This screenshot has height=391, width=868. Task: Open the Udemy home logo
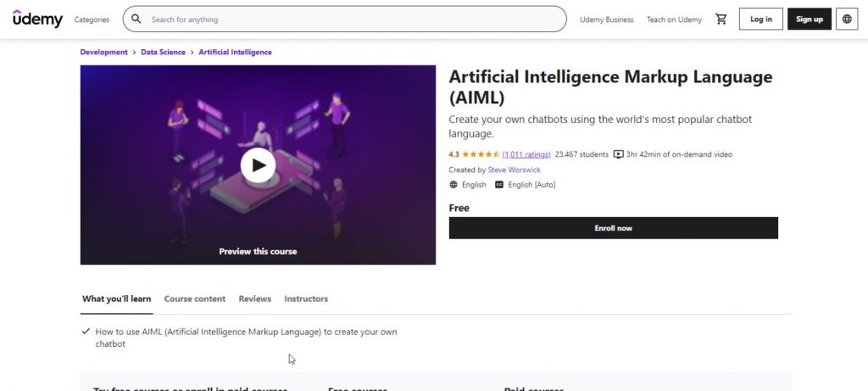pyautogui.click(x=37, y=19)
